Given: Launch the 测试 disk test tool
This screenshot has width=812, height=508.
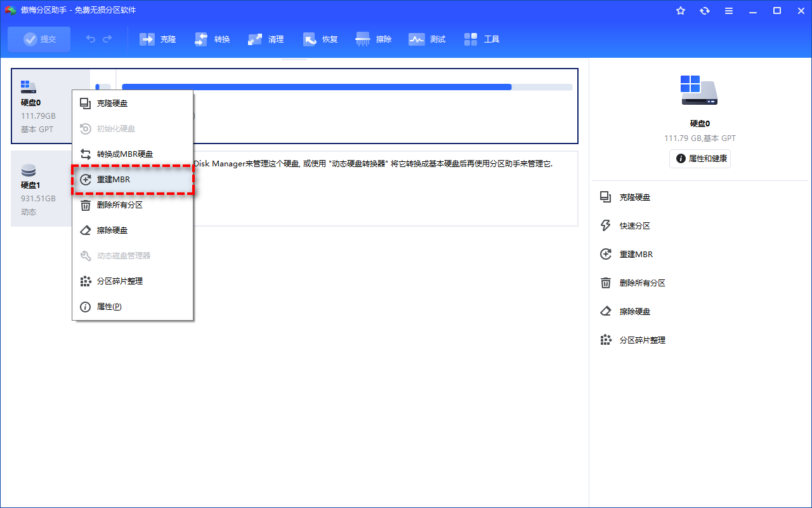Looking at the screenshot, I should (427, 39).
